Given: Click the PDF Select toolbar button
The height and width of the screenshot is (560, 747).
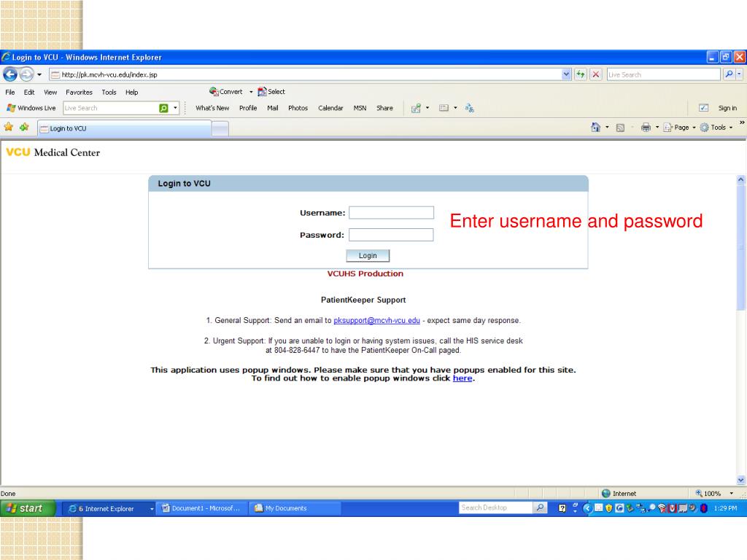Looking at the screenshot, I should point(271,91).
